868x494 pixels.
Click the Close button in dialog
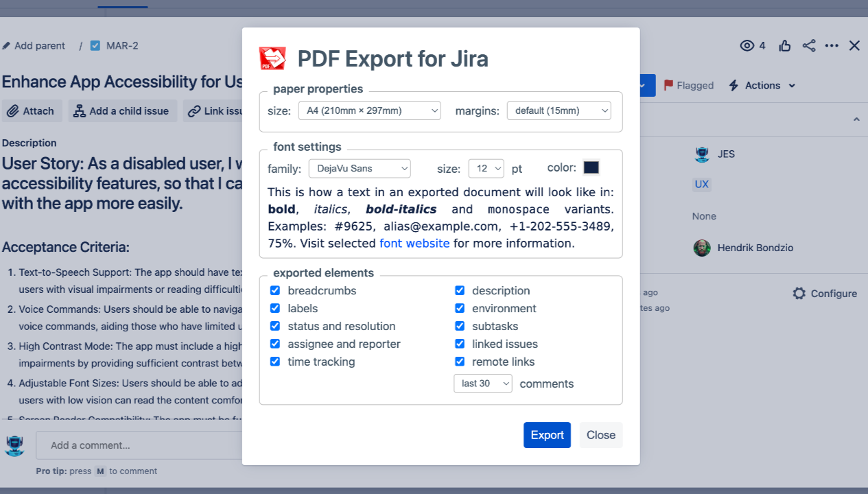pos(601,435)
